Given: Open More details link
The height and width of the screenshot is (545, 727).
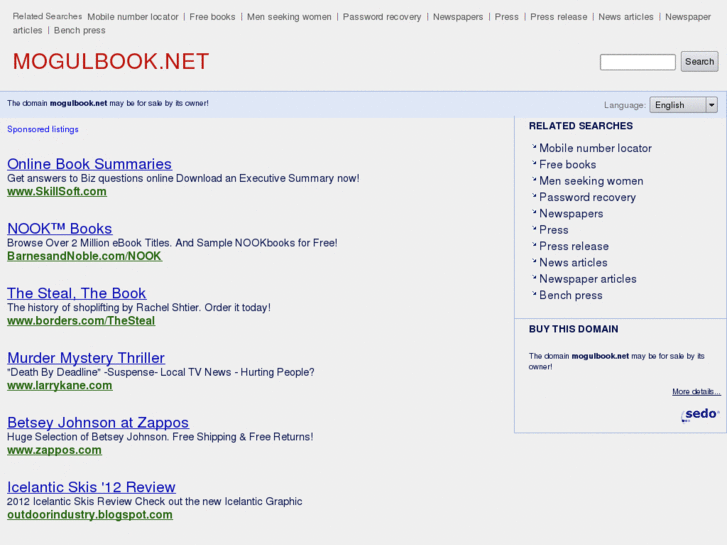Looking at the screenshot, I should point(696,392).
